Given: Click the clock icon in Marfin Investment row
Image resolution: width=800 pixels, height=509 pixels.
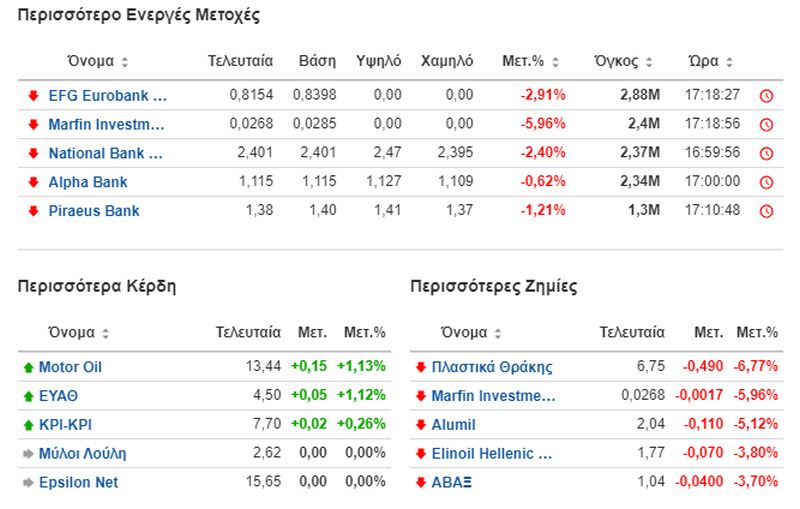Looking at the screenshot, I should (766, 125).
